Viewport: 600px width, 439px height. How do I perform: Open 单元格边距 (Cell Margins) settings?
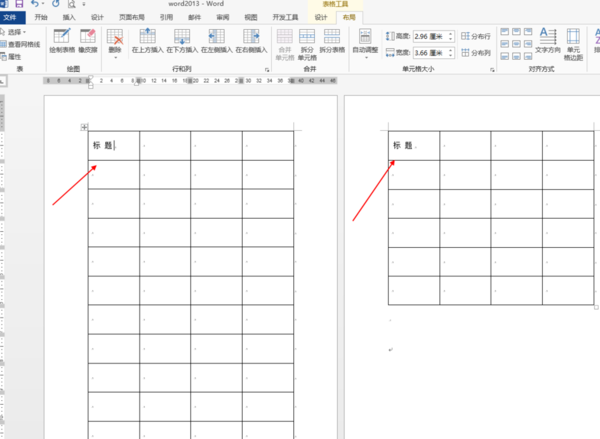point(573,44)
